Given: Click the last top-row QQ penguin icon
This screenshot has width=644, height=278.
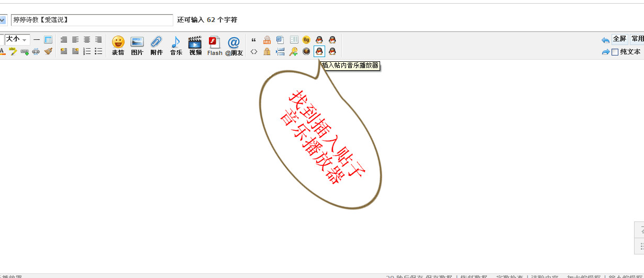Looking at the screenshot, I should (332, 40).
